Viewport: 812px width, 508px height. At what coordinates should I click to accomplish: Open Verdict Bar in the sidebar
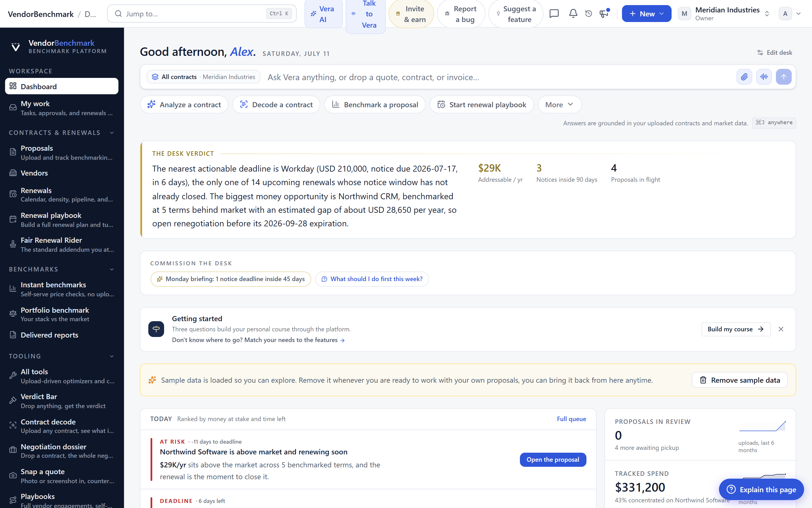click(62, 401)
